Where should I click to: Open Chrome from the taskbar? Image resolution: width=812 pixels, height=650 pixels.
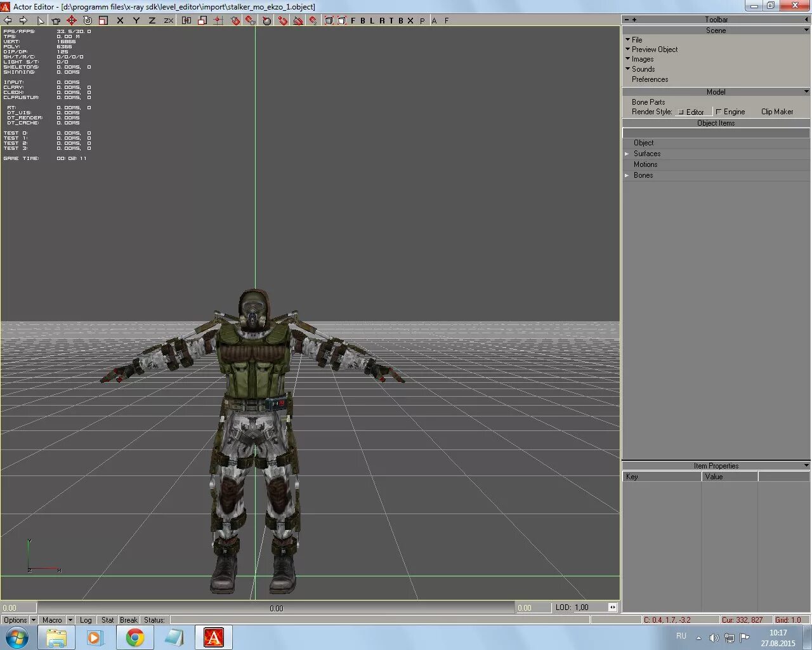(134, 637)
